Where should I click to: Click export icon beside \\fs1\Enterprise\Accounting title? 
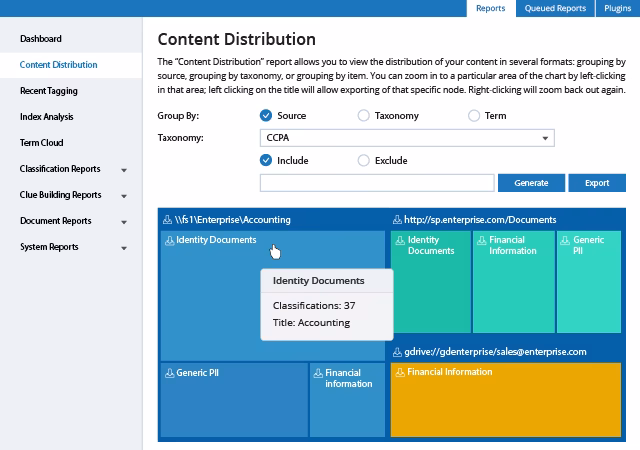[x=167, y=220]
